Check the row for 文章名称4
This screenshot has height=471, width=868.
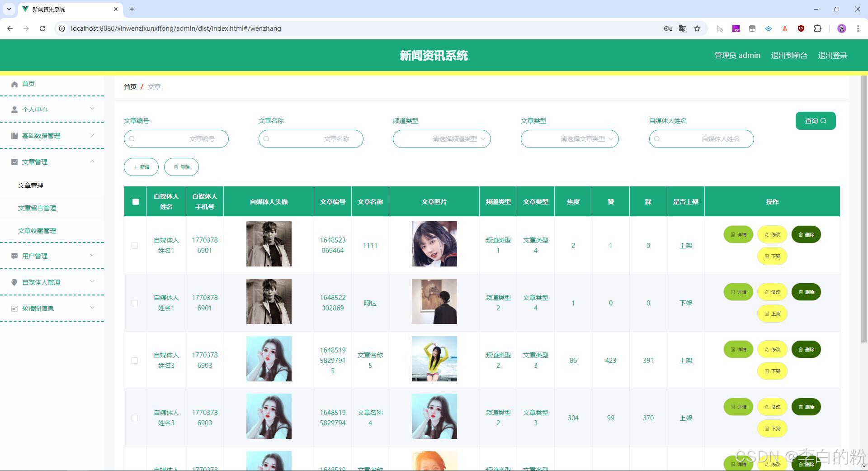pos(135,418)
